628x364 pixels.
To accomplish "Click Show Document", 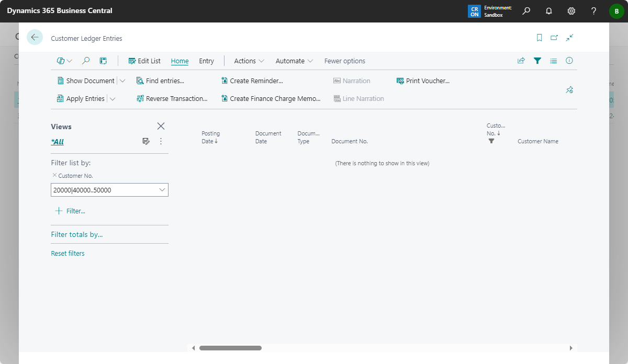I will (x=85, y=81).
